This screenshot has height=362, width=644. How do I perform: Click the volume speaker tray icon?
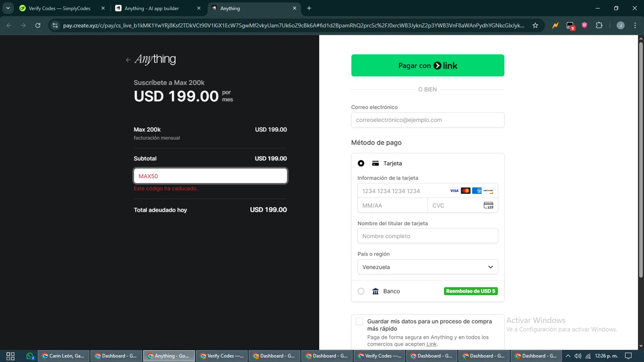coord(578,356)
